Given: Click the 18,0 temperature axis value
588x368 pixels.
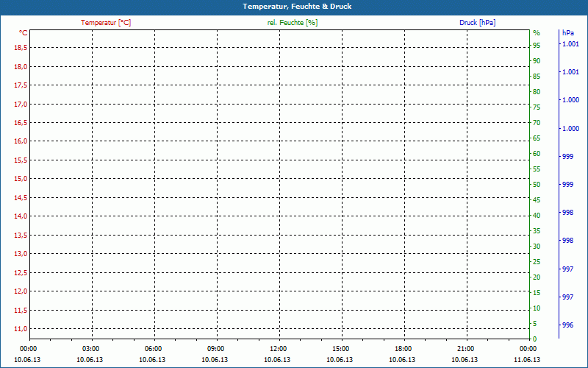Looking at the screenshot, I should click(21, 66).
